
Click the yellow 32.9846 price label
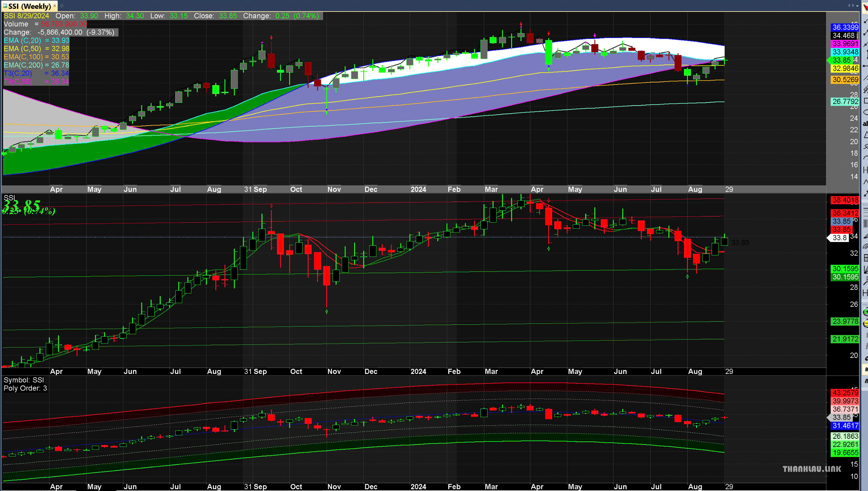click(x=845, y=69)
